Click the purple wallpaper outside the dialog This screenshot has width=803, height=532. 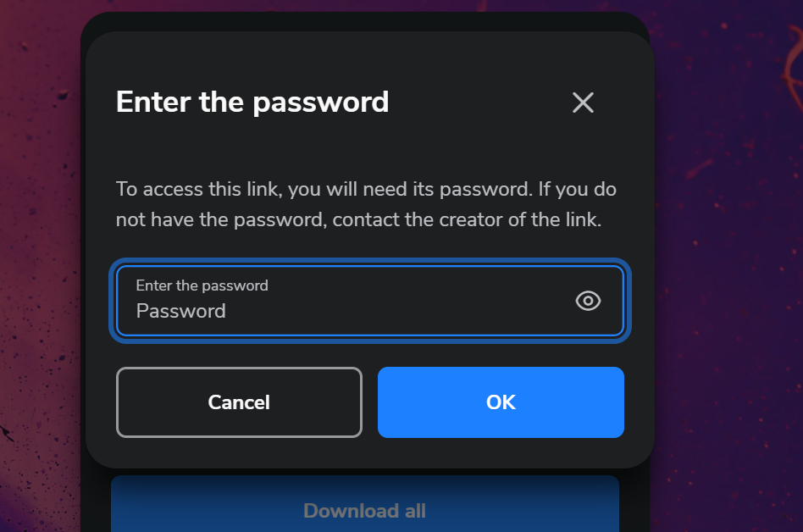[728, 266]
